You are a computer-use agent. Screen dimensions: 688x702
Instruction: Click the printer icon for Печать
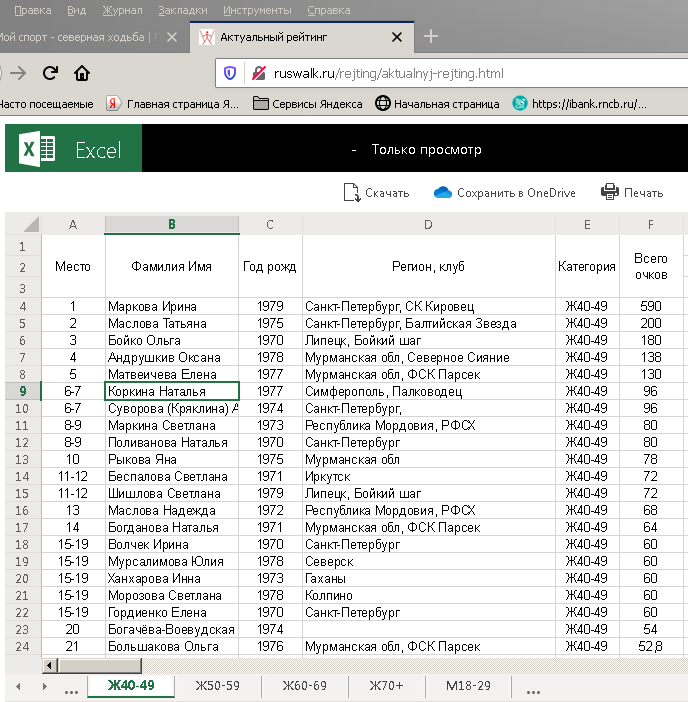610,192
